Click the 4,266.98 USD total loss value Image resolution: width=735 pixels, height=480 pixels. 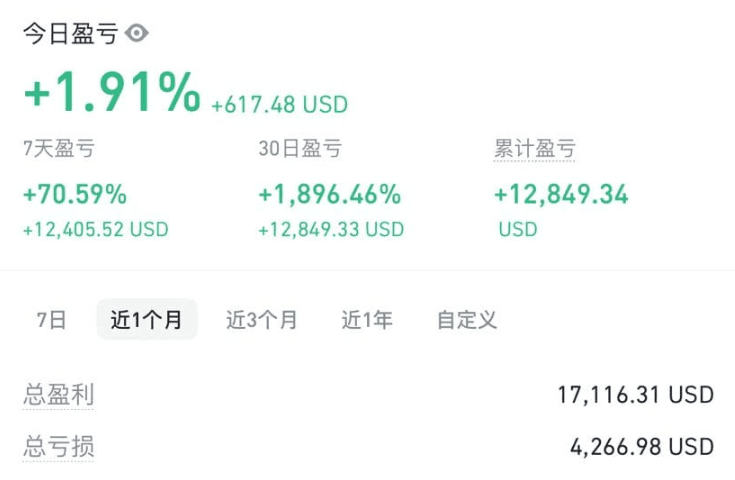coord(642,446)
